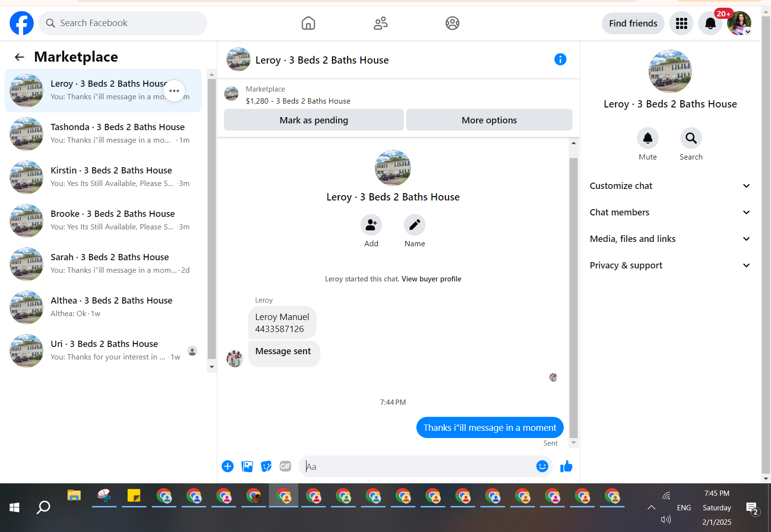Choose a GIF icon
The height and width of the screenshot is (532, 771).
tap(285, 466)
